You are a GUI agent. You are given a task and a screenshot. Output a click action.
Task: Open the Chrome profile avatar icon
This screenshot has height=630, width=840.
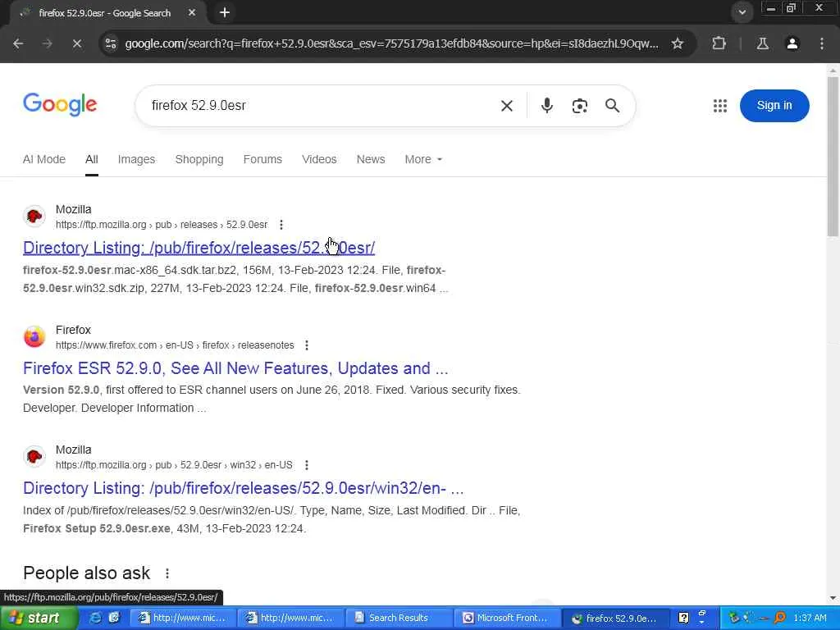[792, 43]
